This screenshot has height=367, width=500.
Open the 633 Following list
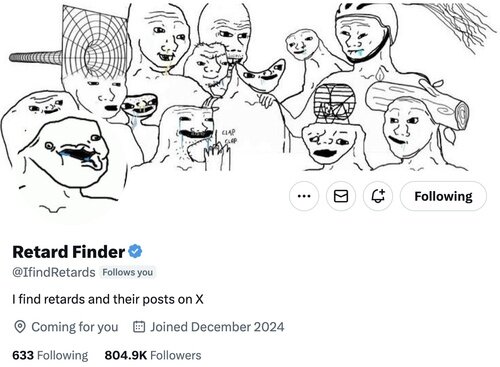pos(50,355)
